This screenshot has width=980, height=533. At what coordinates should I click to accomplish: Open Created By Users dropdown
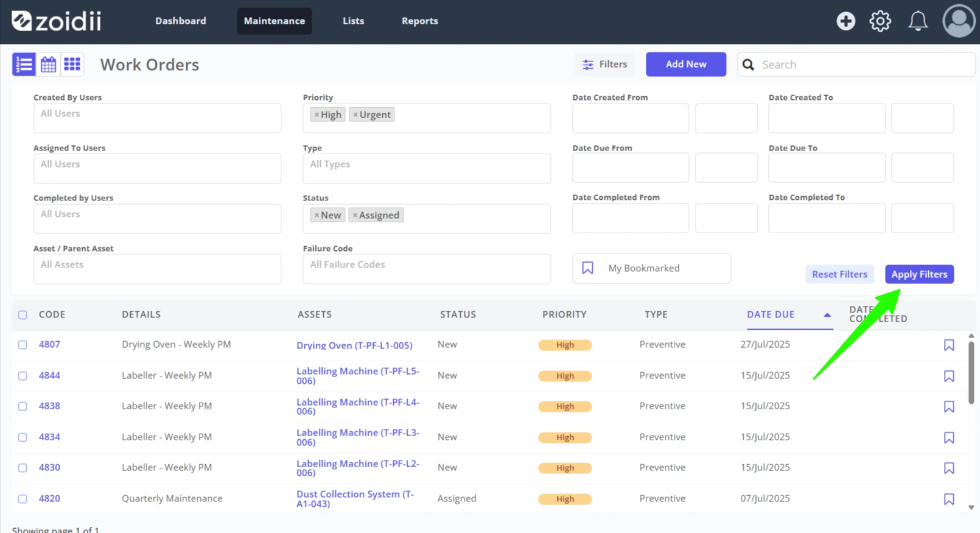tap(157, 118)
